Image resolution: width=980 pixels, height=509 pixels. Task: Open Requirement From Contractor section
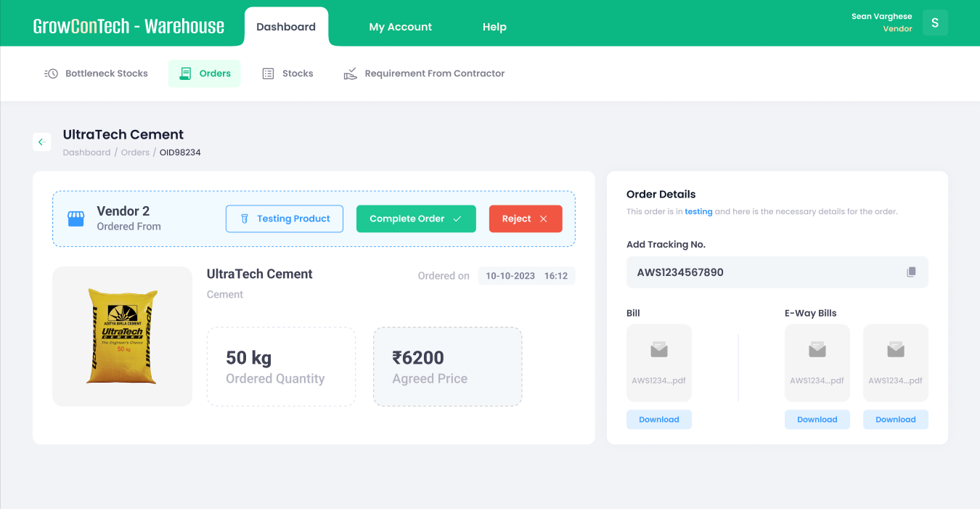424,73
